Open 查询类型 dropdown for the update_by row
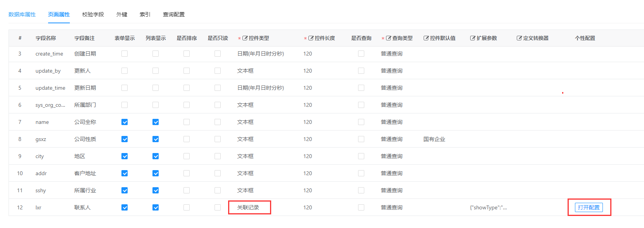 point(392,71)
